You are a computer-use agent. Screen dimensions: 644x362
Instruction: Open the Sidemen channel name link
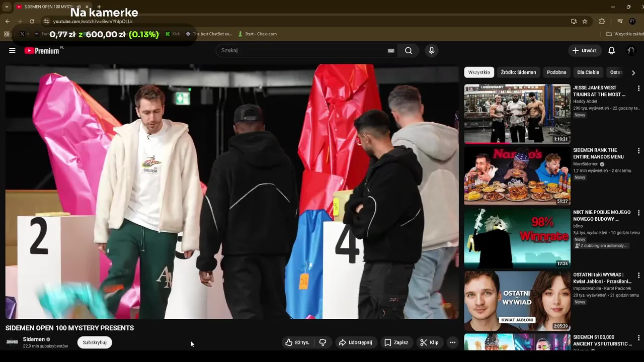pyautogui.click(x=34, y=339)
